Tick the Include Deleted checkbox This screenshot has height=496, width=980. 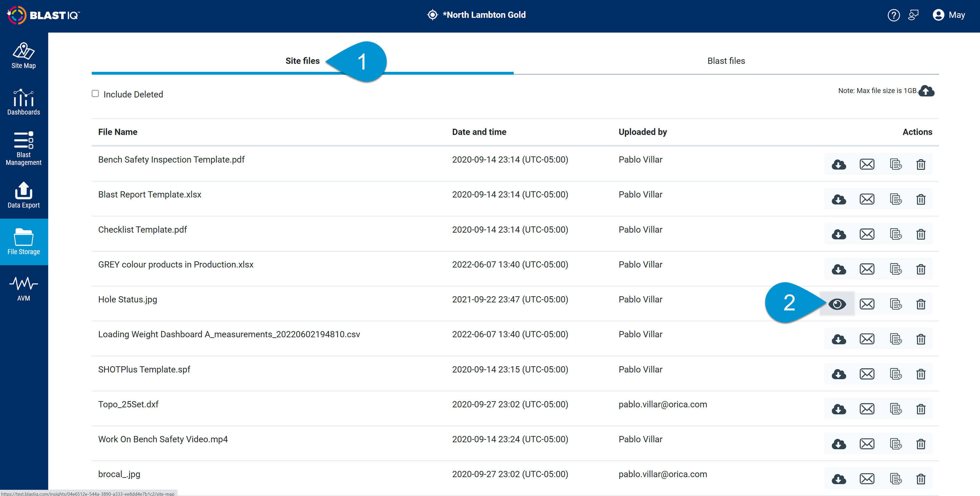tap(95, 94)
